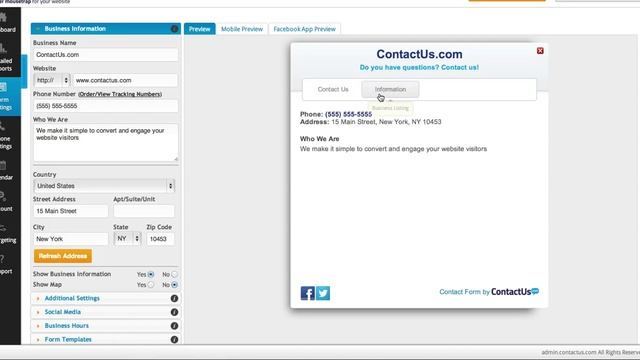Click the orange button in the top bar
The width and height of the screenshot is (640, 360).
(x=507, y=1)
